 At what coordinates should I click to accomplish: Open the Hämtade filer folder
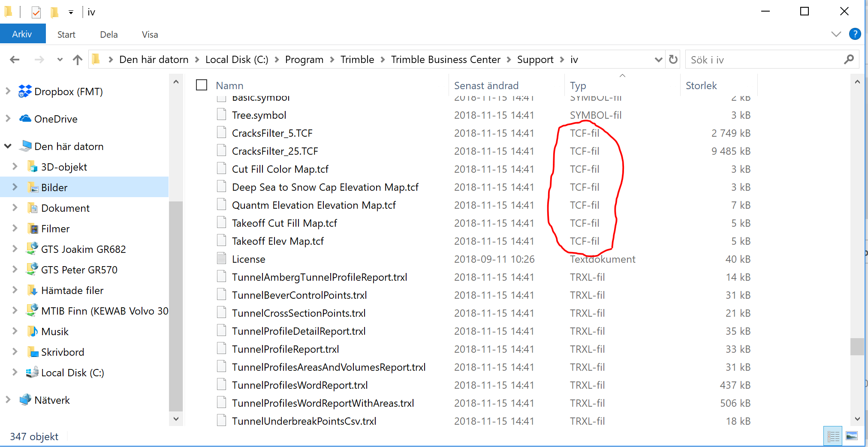click(x=72, y=290)
